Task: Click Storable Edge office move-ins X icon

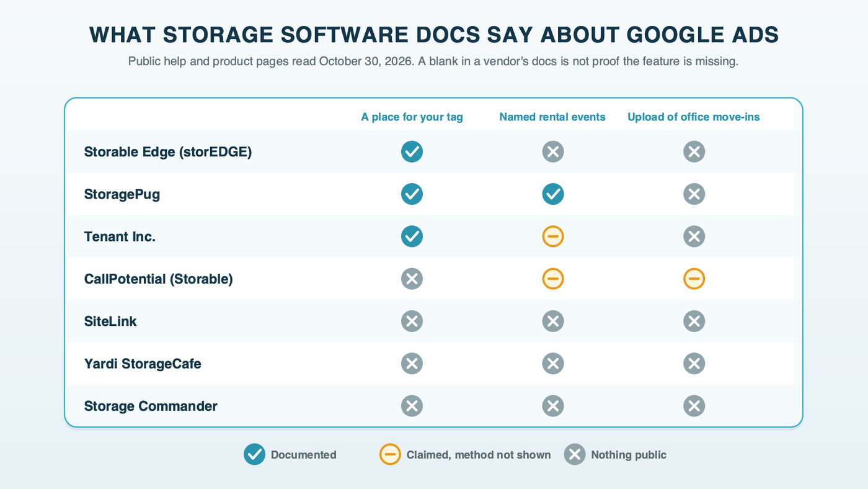Action: pos(694,151)
